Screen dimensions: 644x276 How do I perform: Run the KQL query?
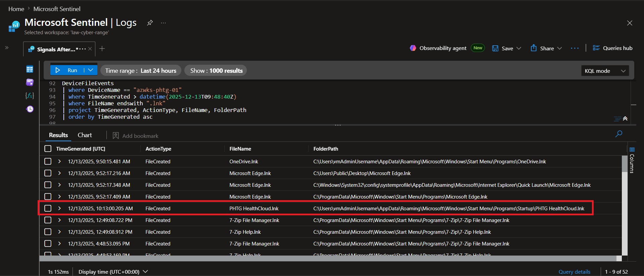67,70
